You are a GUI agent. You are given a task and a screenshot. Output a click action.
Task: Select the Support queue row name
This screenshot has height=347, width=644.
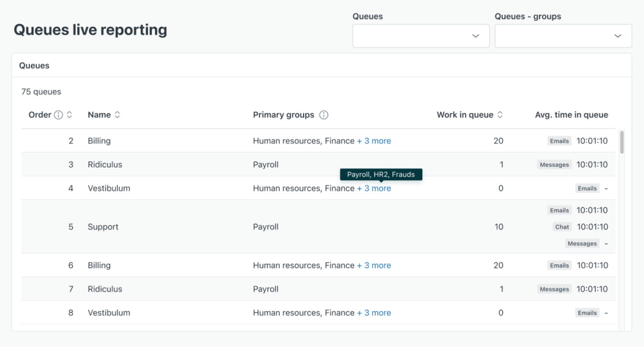coord(103,227)
